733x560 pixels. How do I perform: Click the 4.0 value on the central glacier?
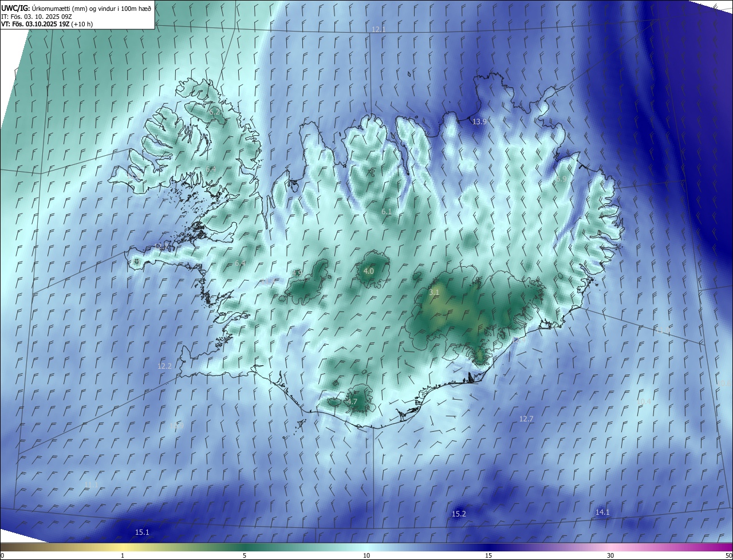[x=368, y=271]
